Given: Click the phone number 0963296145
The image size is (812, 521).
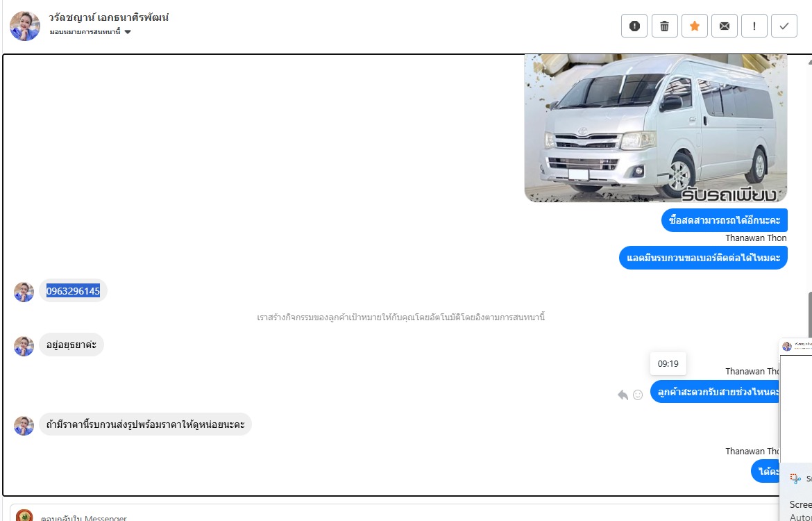Looking at the screenshot, I should tap(73, 291).
